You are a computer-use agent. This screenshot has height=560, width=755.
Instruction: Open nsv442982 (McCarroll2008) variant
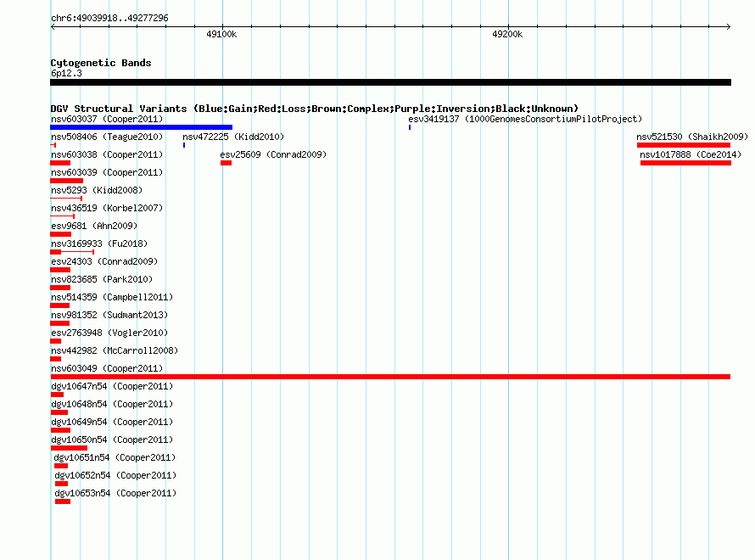tap(115, 350)
